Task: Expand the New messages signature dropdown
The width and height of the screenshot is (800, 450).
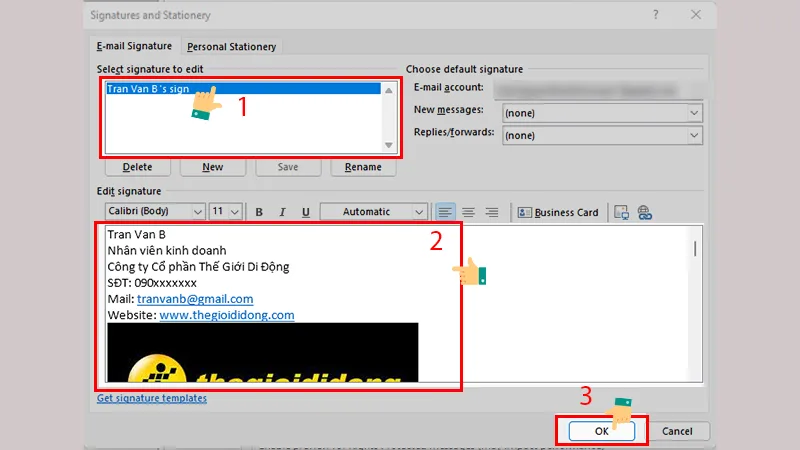Action: [x=695, y=112]
